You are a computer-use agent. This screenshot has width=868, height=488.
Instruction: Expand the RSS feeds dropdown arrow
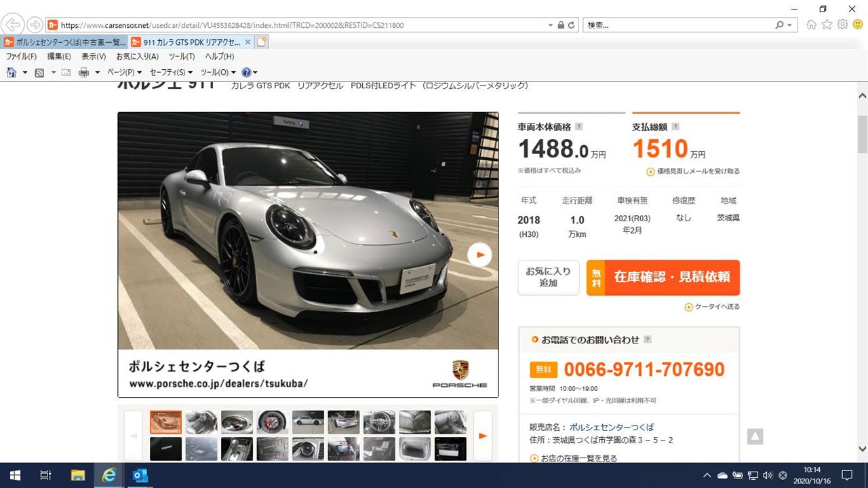tap(53, 72)
